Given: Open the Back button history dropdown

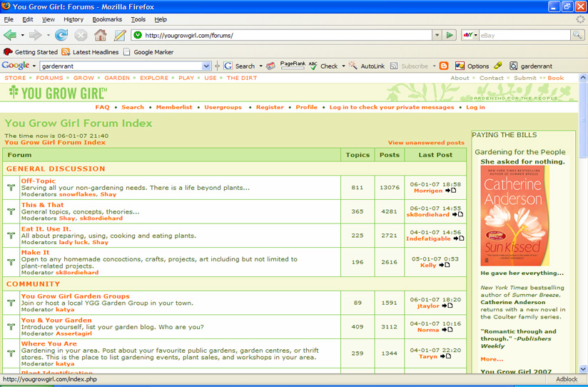Looking at the screenshot, I should pyautogui.click(x=23, y=35).
